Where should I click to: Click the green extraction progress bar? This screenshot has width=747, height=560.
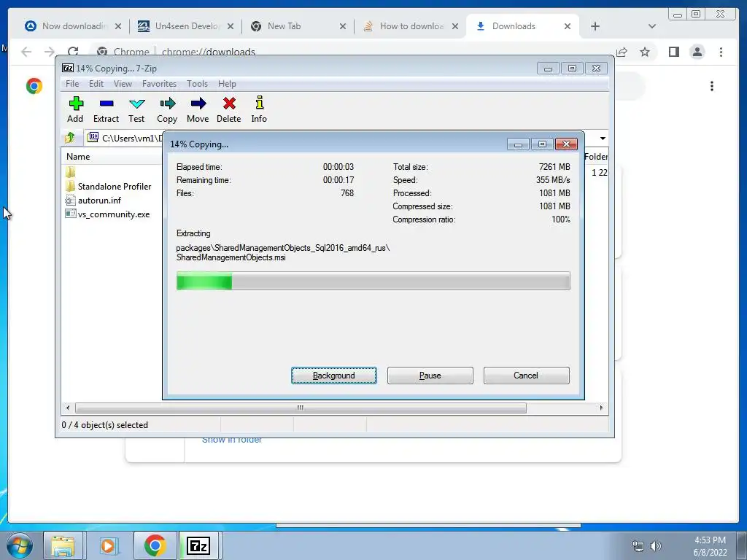tap(373, 281)
